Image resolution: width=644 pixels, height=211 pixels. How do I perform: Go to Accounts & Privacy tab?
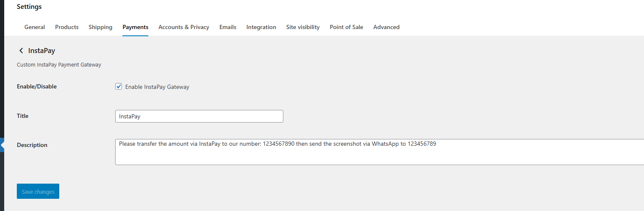pyautogui.click(x=184, y=27)
